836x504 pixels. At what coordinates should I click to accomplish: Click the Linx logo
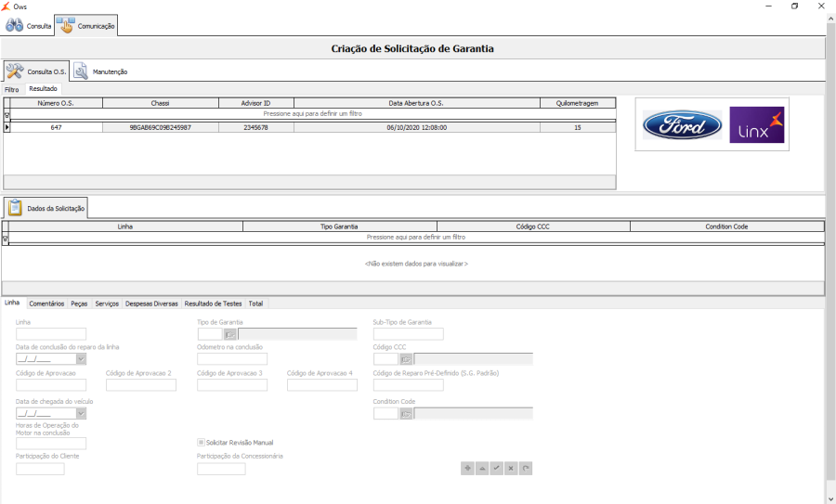[x=756, y=124]
